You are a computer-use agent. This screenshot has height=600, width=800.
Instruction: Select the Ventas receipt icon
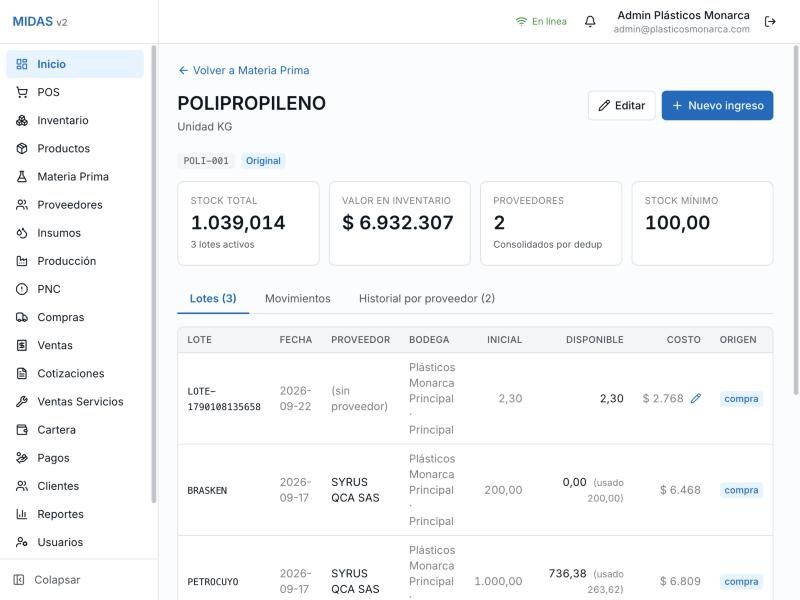tap(21, 345)
